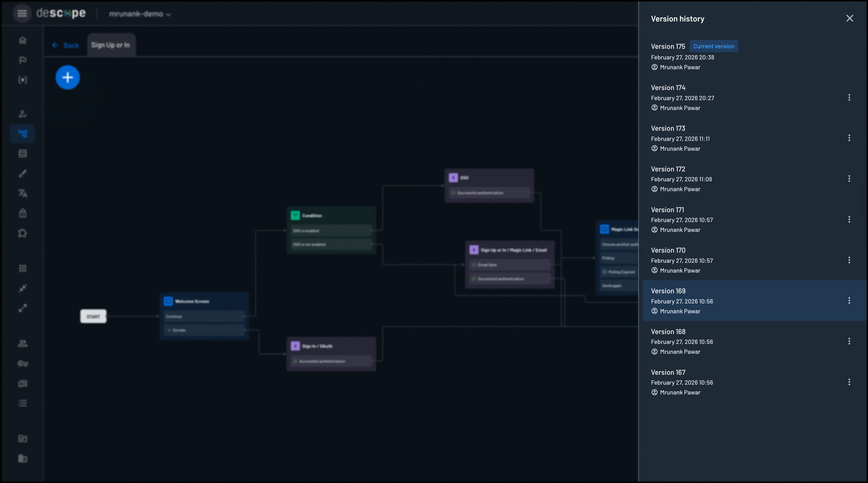
Task: Close the Version history panel
Action: [x=850, y=18]
